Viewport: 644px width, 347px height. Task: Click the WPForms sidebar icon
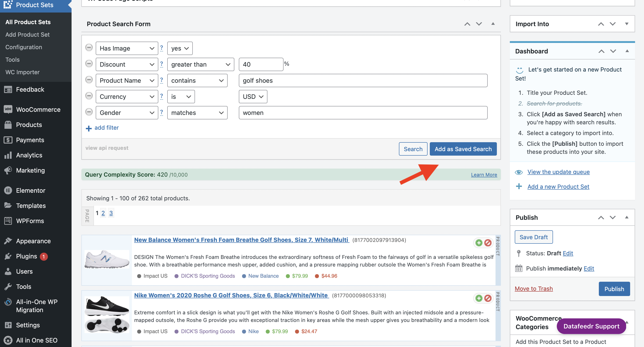(8, 221)
